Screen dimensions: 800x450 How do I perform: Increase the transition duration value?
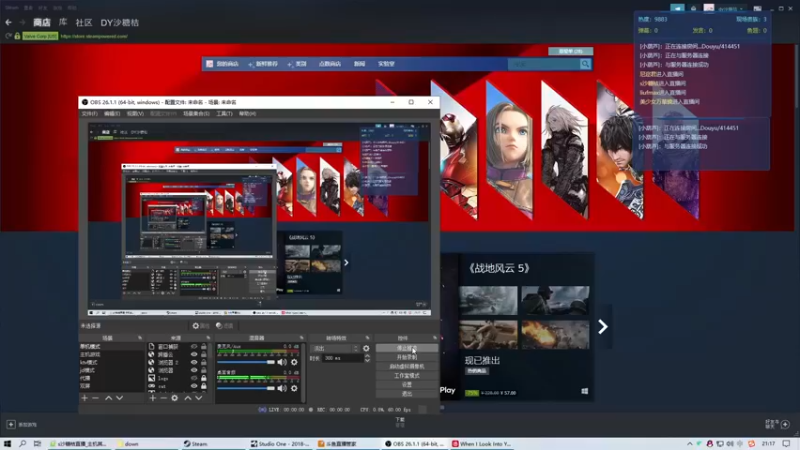[367, 356]
